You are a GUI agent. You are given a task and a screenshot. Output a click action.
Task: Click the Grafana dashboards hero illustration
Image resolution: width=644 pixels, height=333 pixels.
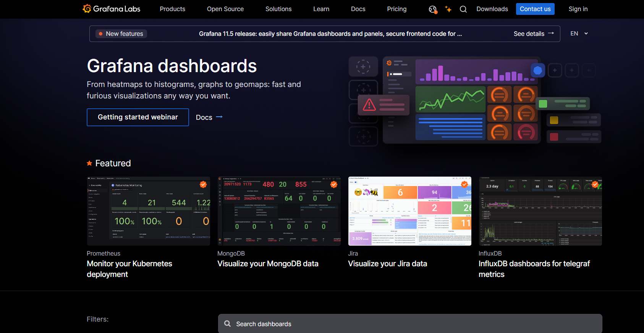pyautogui.click(x=475, y=101)
